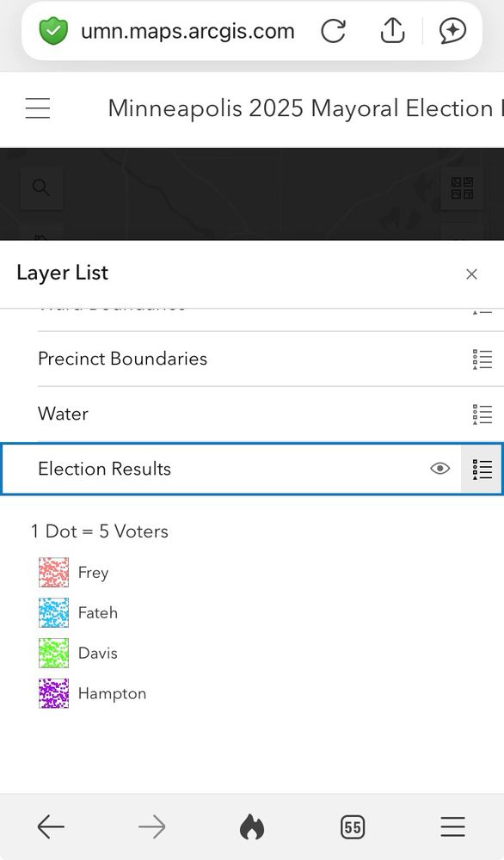Screen dimensions: 504x860
Task: Hide the Election Results layer with the eye toggle
Action: coord(439,468)
